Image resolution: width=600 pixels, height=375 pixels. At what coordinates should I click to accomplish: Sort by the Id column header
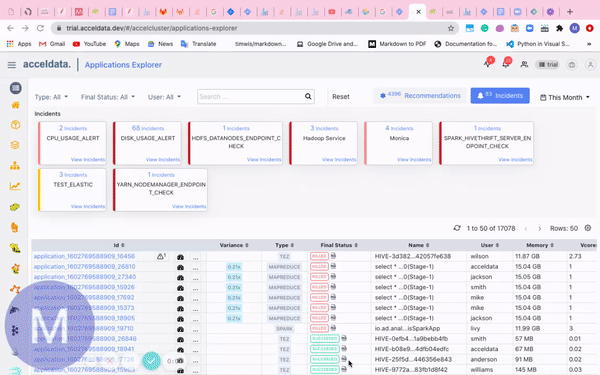tap(119, 245)
